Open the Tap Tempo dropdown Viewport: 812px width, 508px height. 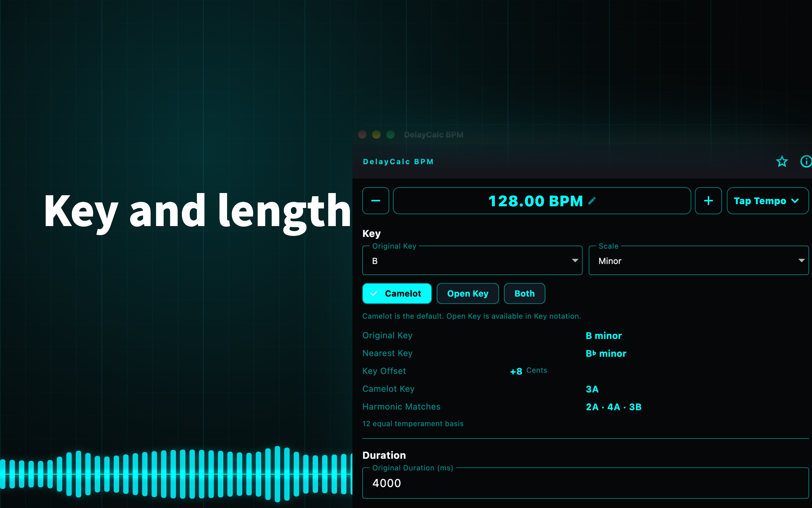click(x=767, y=201)
